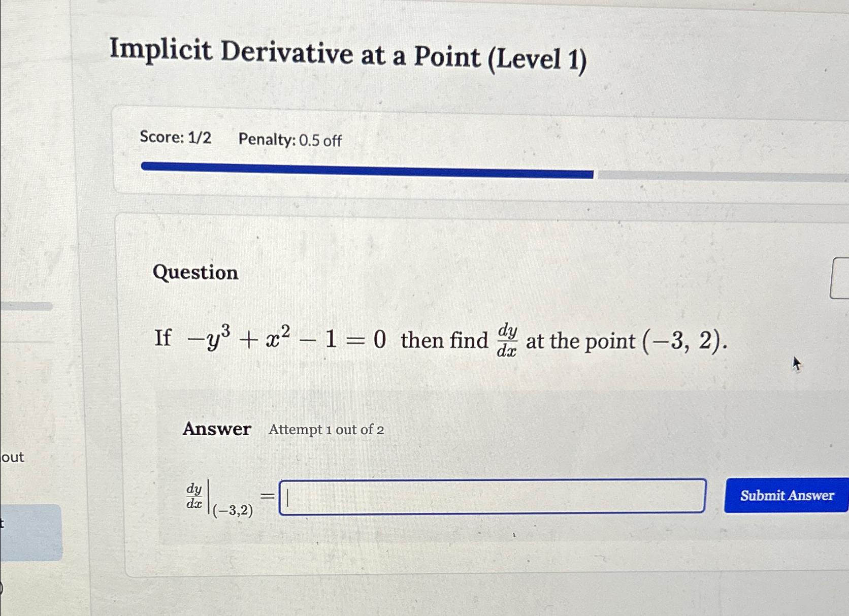Click the 'out' label on the left side
Viewport: 849px width, 616px height.
point(13,458)
